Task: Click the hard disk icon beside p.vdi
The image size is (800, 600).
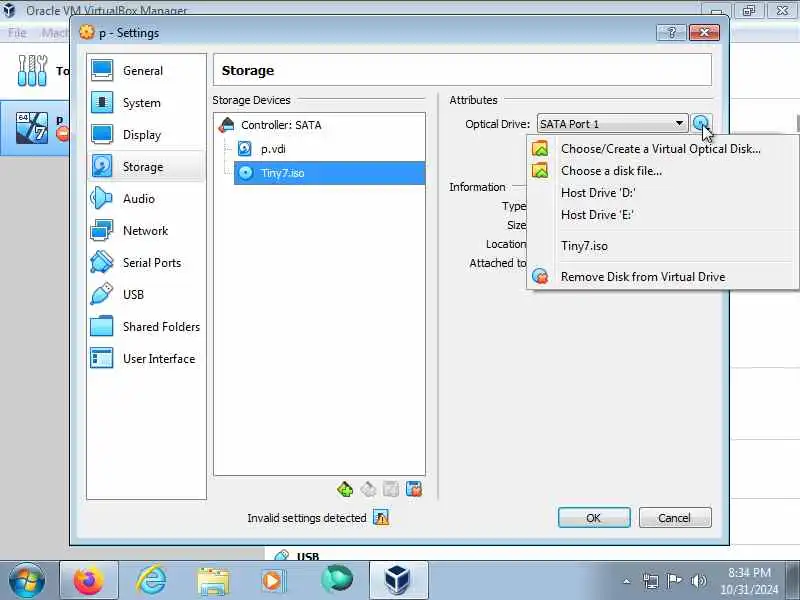Action: [x=245, y=149]
